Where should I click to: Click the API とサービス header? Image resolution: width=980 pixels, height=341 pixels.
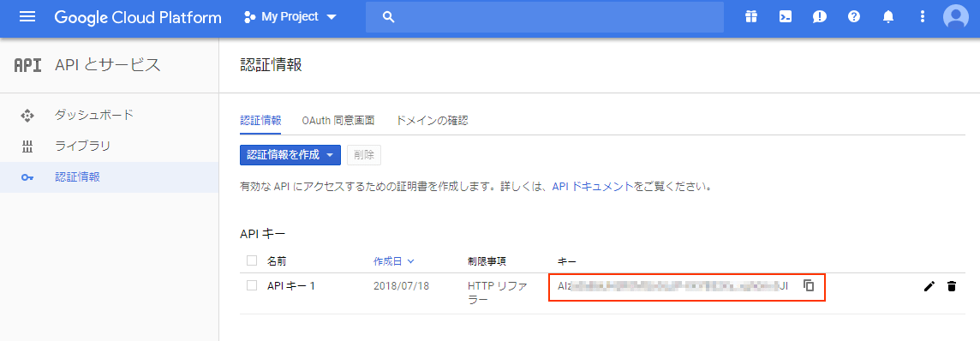pyautogui.click(x=107, y=65)
